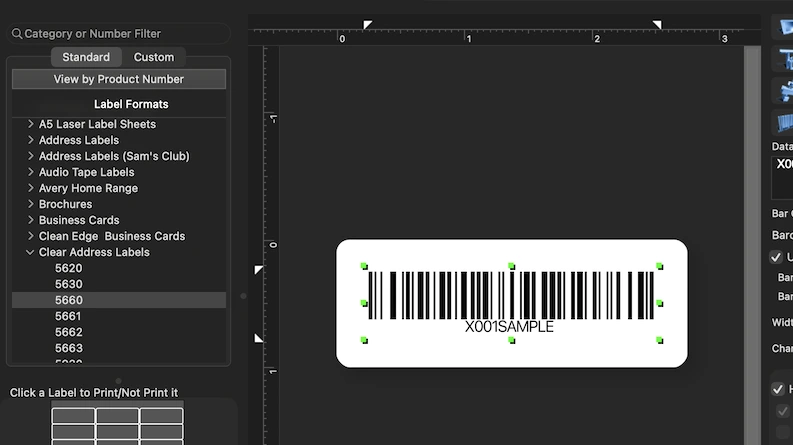Select label format 5663

[x=68, y=348]
